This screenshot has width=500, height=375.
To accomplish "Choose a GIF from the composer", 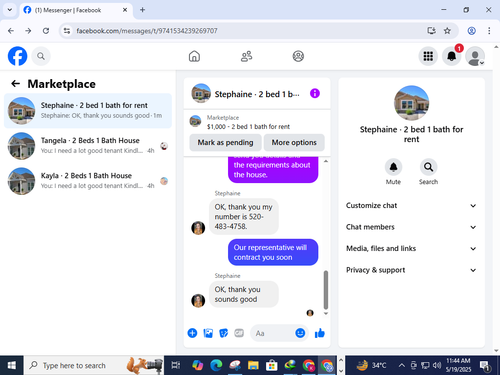I will click(x=239, y=333).
